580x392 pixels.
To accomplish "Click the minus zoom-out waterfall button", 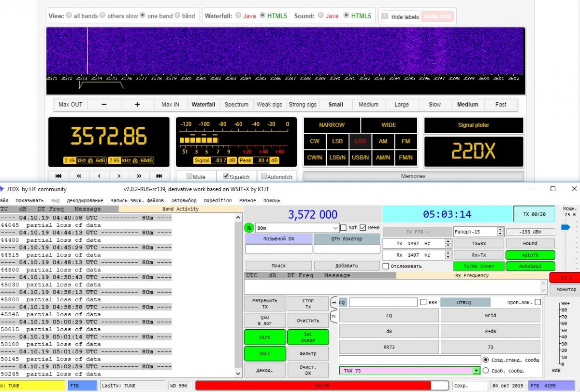I will coord(104,104).
